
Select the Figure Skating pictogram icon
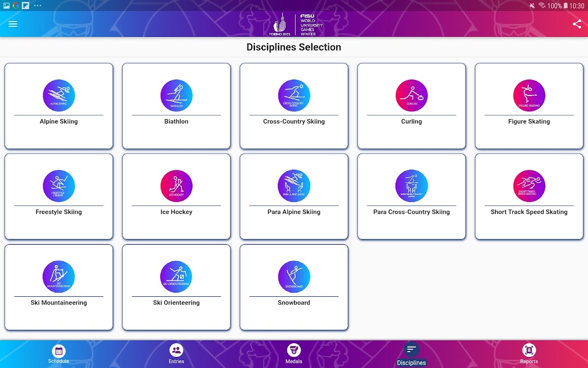[x=529, y=96]
